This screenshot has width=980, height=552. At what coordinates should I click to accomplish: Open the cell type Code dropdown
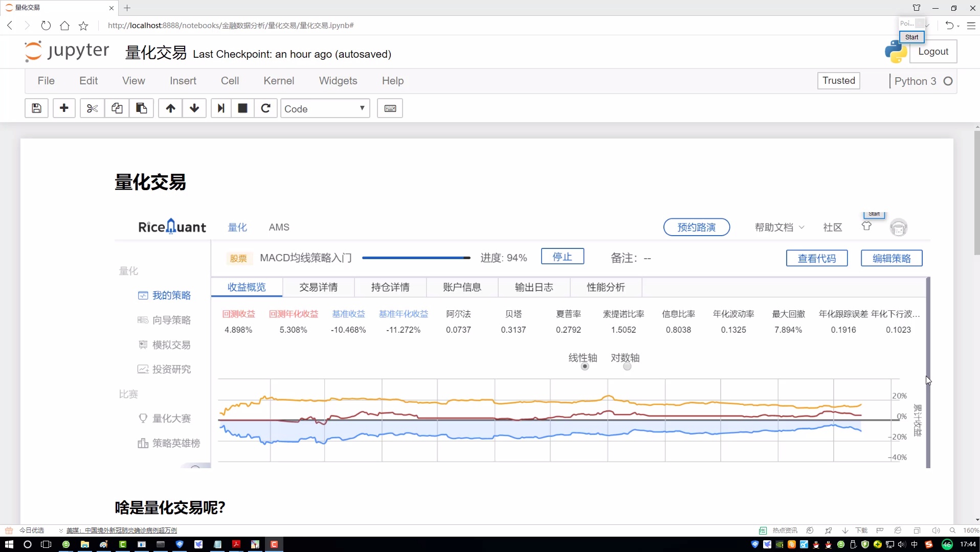[x=325, y=108]
